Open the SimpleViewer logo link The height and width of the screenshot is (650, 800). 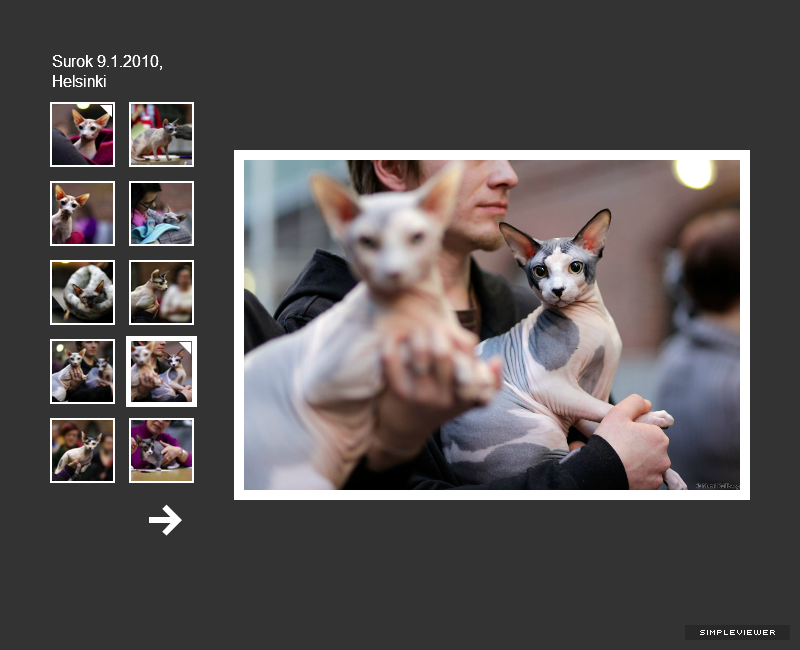[737, 632]
